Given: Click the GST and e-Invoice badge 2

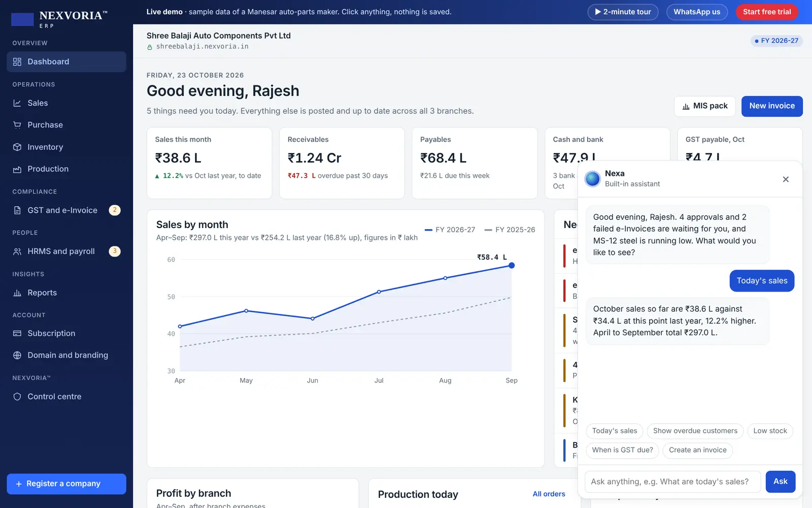Looking at the screenshot, I should (x=115, y=210).
